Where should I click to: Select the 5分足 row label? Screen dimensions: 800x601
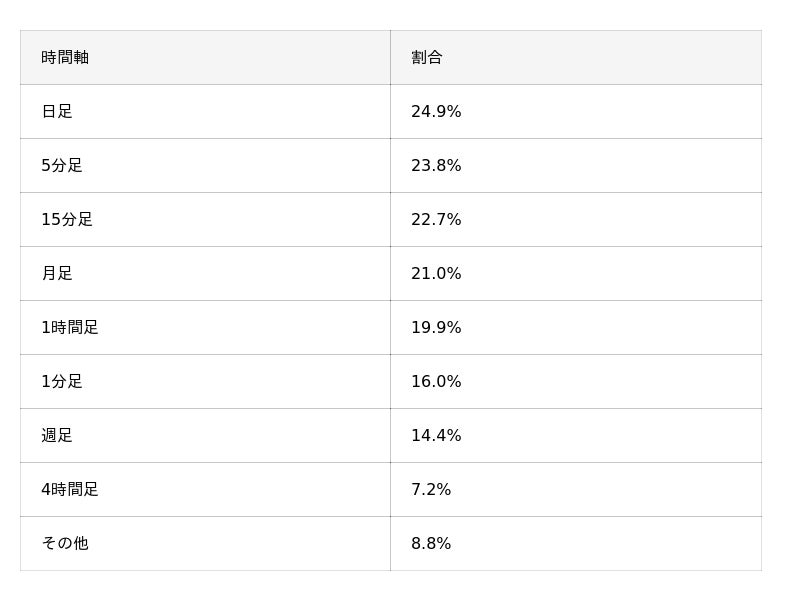[62, 166]
